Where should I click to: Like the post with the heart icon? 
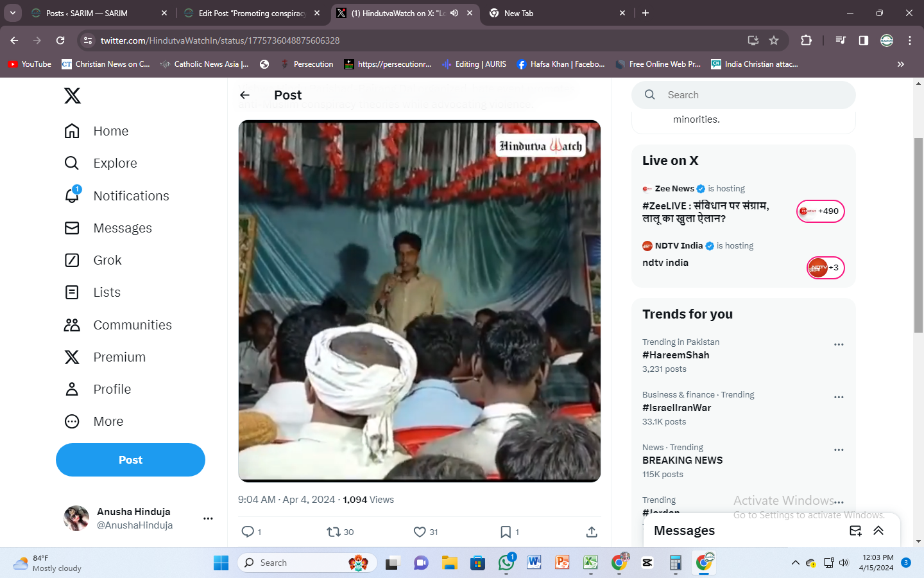[x=420, y=532]
